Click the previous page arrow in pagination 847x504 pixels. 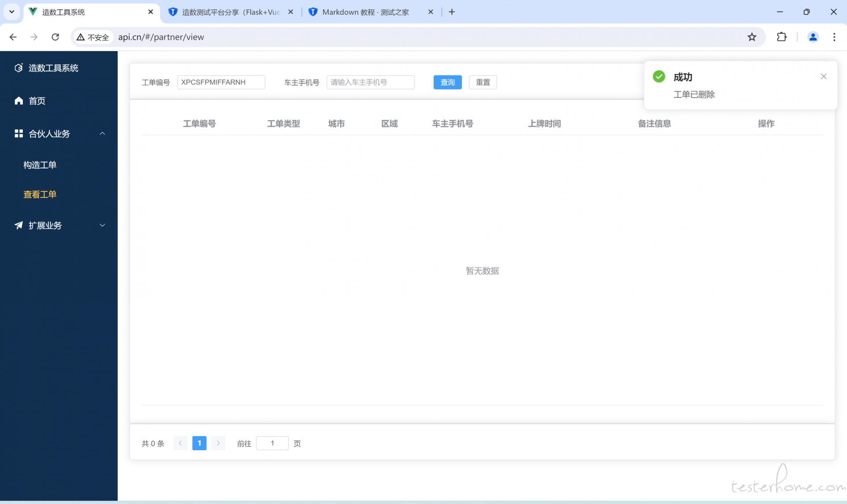click(180, 443)
